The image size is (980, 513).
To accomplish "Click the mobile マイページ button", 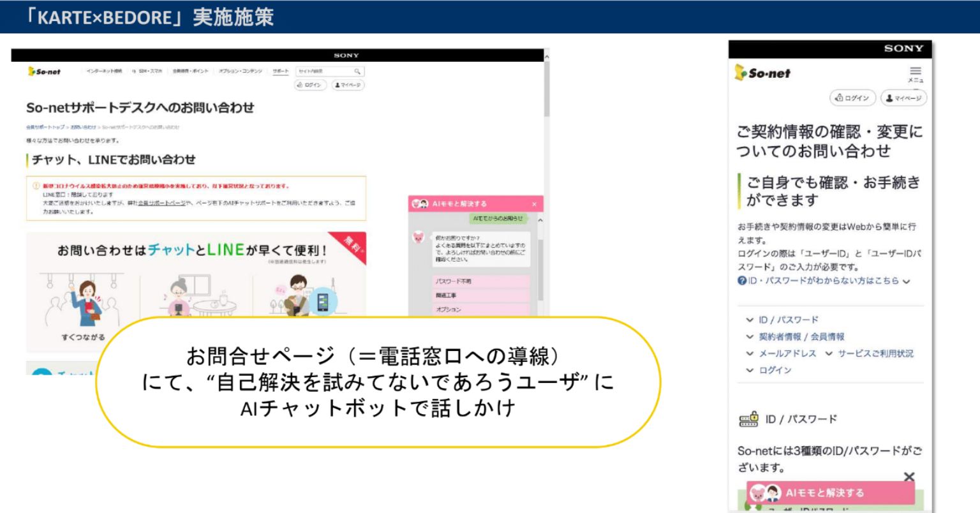I will click(x=903, y=98).
